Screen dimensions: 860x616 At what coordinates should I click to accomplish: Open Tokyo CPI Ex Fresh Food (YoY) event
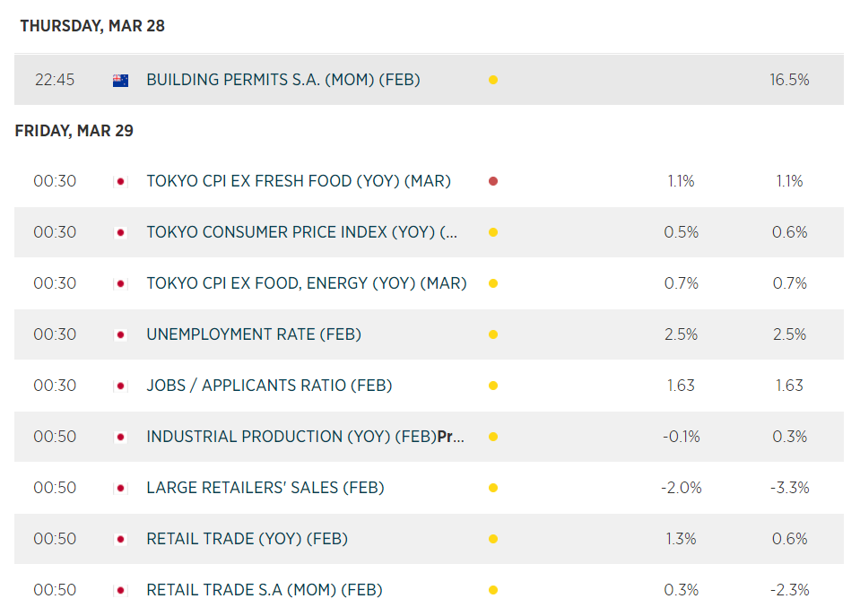(299, 181)
